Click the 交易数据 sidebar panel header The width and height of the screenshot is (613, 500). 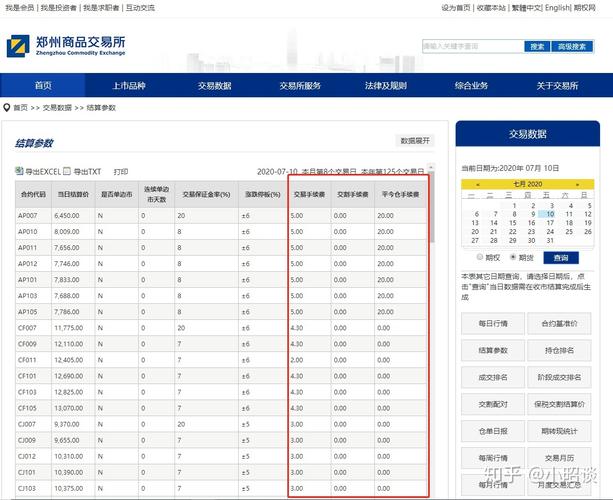point(527,134)
